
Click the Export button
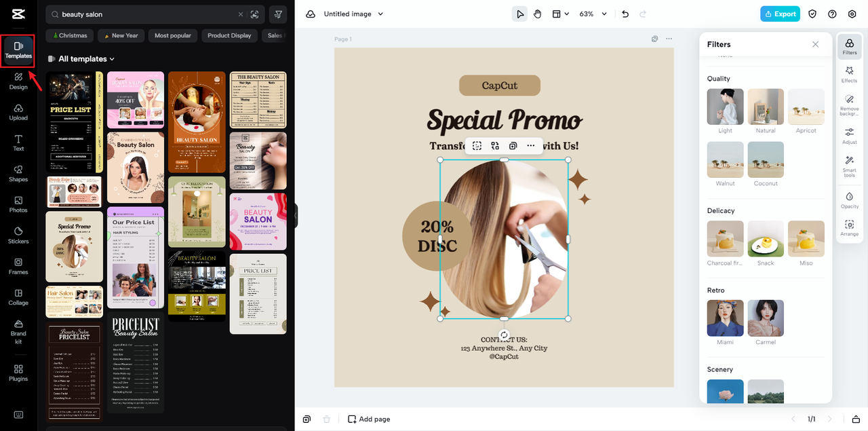(780, 14)
